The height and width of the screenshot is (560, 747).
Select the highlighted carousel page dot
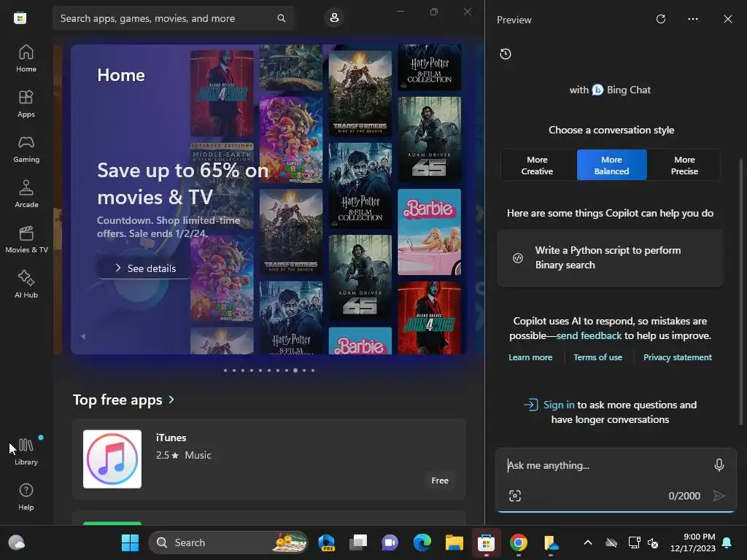[295, 370]
